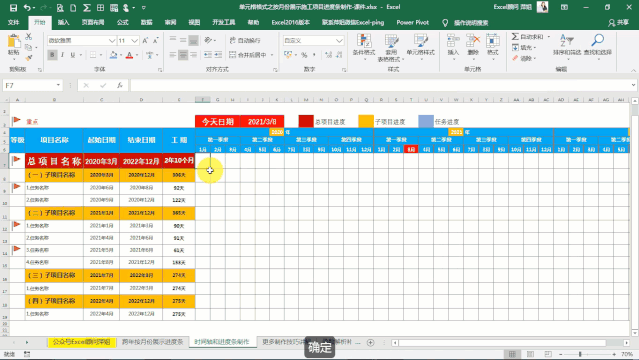Click the Font Color letter A icon
This screenshot has height=360, width=639.
click(x=129, y=55)
